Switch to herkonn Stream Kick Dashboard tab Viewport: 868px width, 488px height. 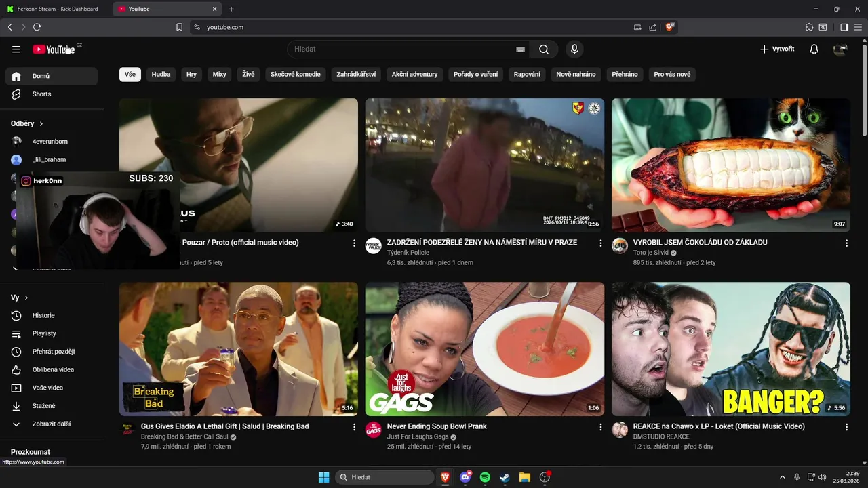click(56, 9)
